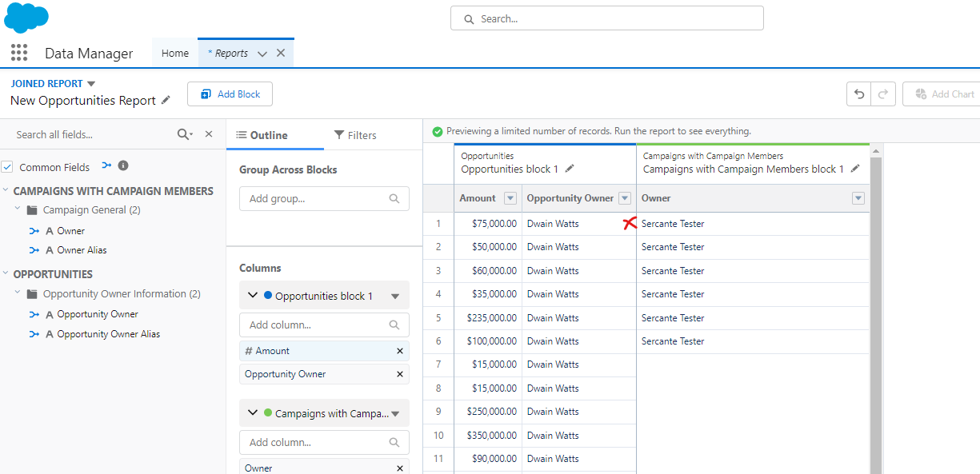Open the app launcher grid icon
980x474 pixels.
(x=19, y=53)
